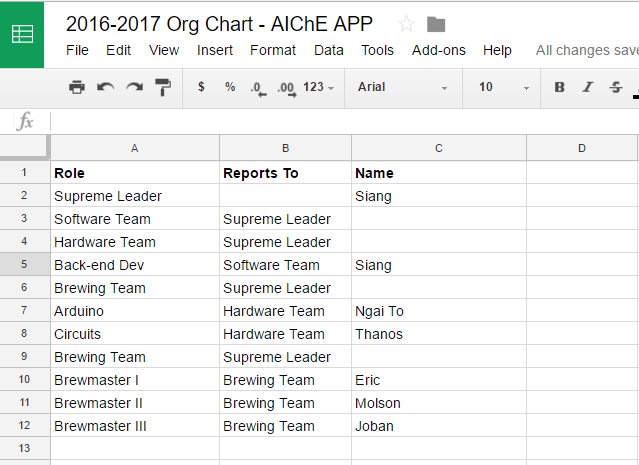Click the redo arrow

point(134,87)
